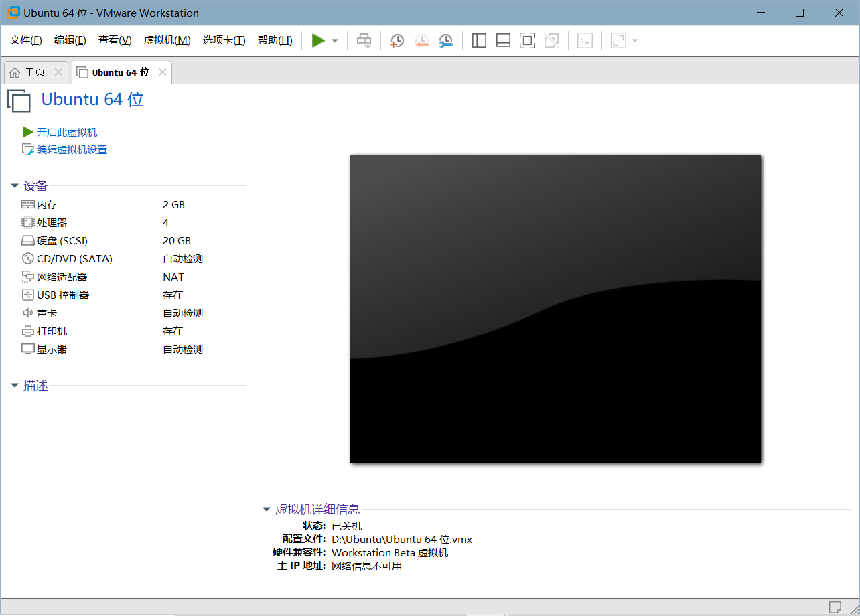Toggle the library sidebar view icon
The width and height of the screenshot is (860, 616).
479,41
